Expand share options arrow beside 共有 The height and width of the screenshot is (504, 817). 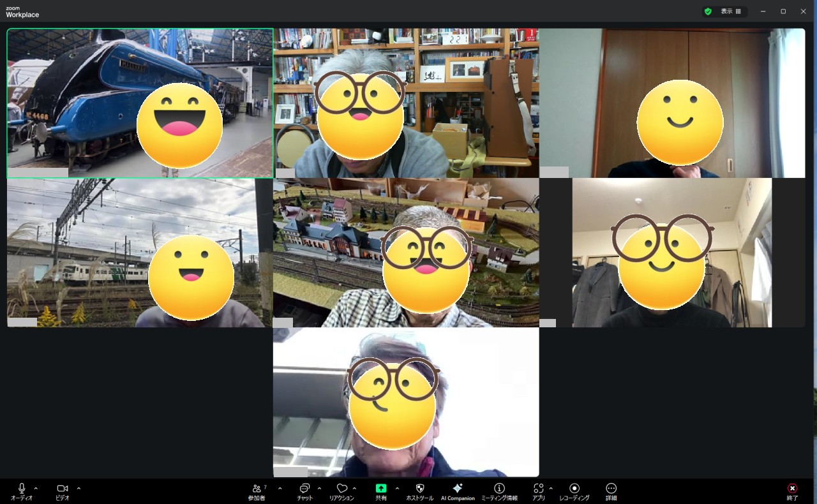tap(397, 488)
